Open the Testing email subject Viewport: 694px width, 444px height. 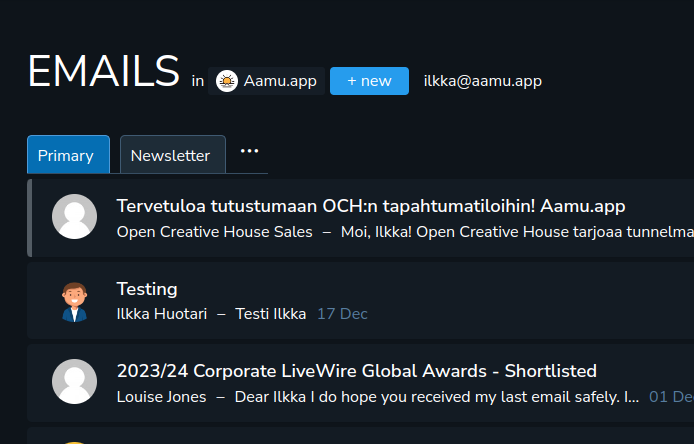coord(147,289)
